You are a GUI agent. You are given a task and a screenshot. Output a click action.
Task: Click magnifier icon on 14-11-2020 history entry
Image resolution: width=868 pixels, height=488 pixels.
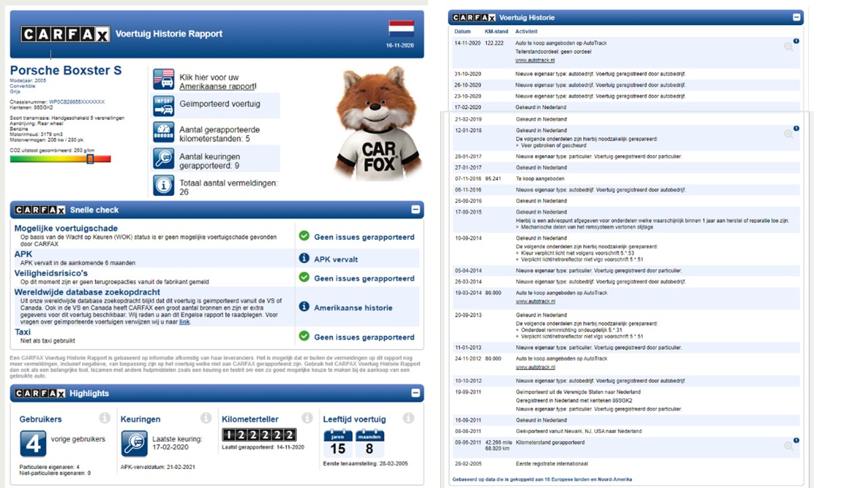789,47
